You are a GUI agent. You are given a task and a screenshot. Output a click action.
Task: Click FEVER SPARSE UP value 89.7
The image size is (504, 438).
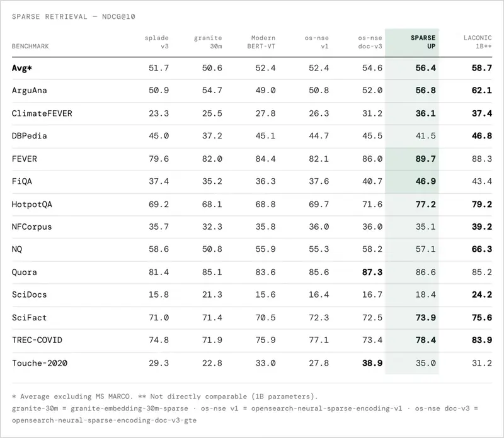[426, 159]
